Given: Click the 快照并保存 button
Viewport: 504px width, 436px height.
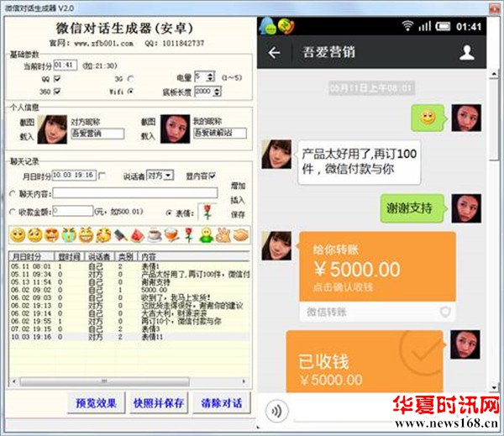Looking at the screenshot, I should [159, 402].
